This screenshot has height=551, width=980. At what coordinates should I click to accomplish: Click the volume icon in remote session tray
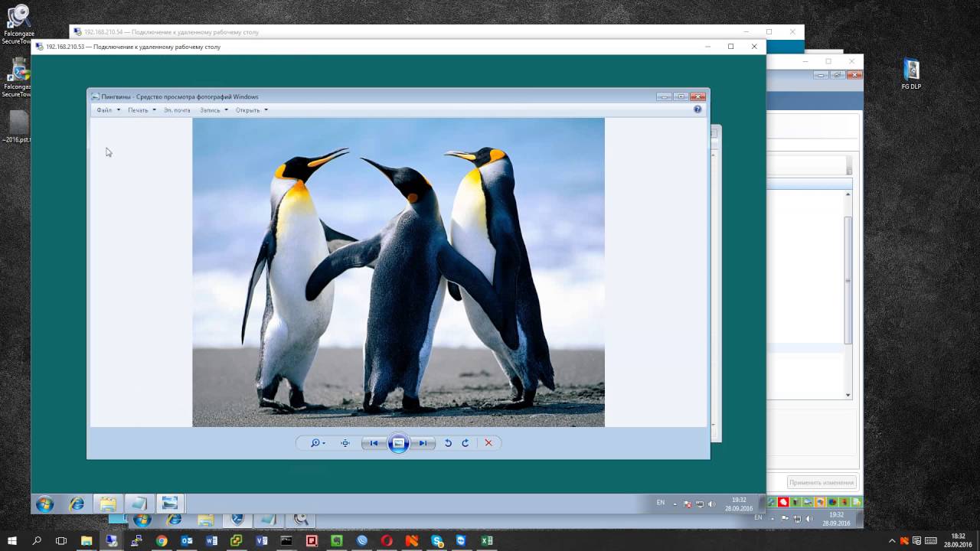pyautogui.click(x=711, y=504)
